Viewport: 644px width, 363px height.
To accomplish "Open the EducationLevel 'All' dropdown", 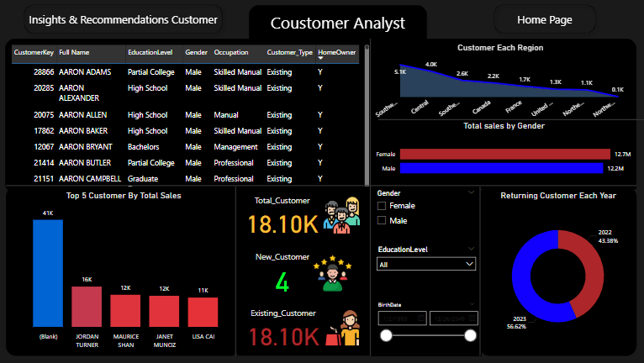I will coord(426,264).
